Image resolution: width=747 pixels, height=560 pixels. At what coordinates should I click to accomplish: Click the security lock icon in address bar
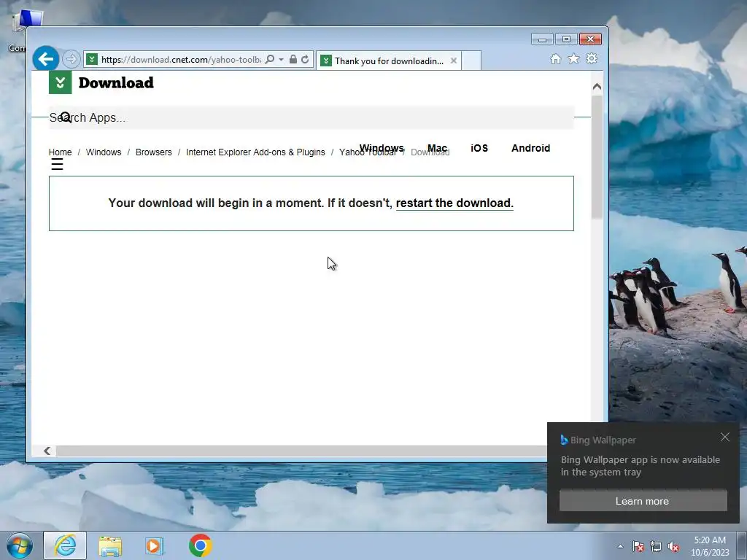click(293, 59)
